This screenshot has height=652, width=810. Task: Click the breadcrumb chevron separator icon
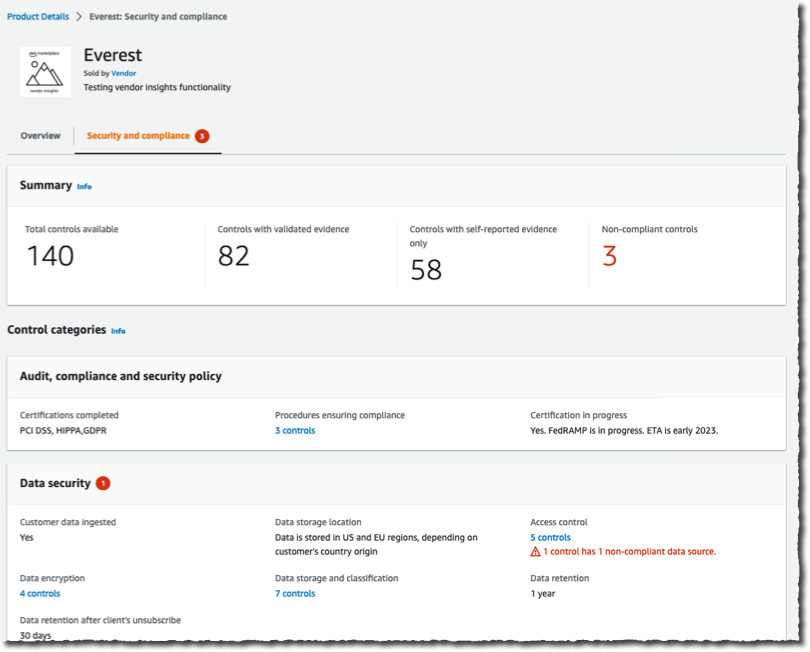click(x=79, y=17)
